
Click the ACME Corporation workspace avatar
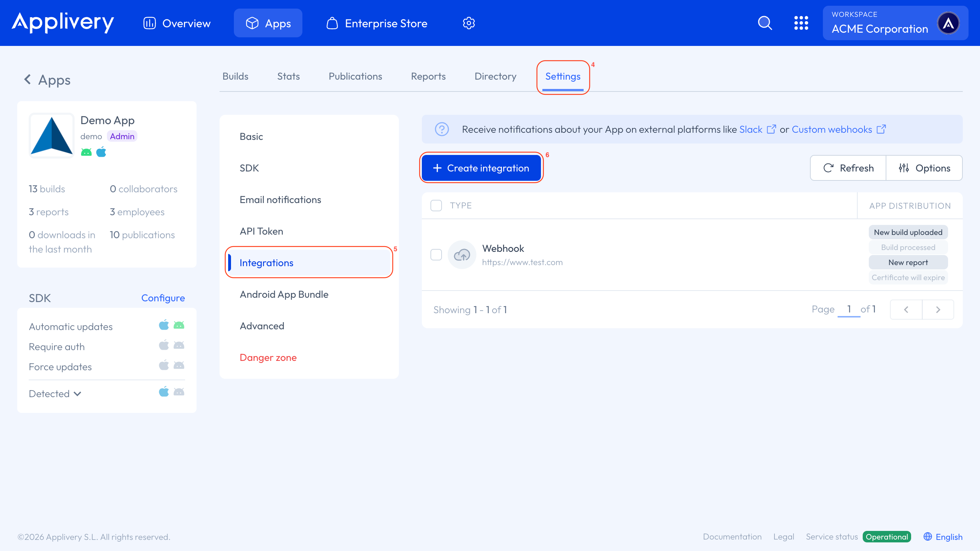click(949, 23)
